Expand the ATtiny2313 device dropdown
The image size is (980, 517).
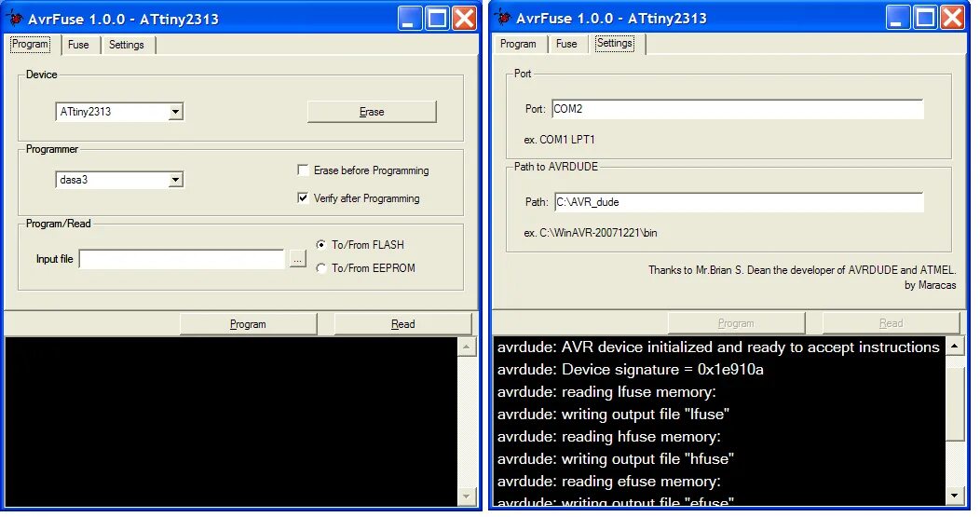[176, 112]
